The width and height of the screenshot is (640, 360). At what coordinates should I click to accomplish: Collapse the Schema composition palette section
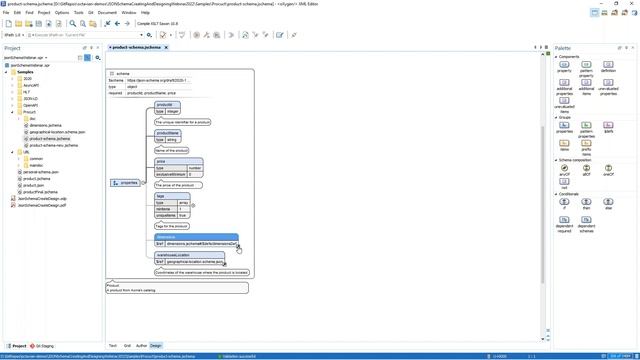(x=556, y=160)
